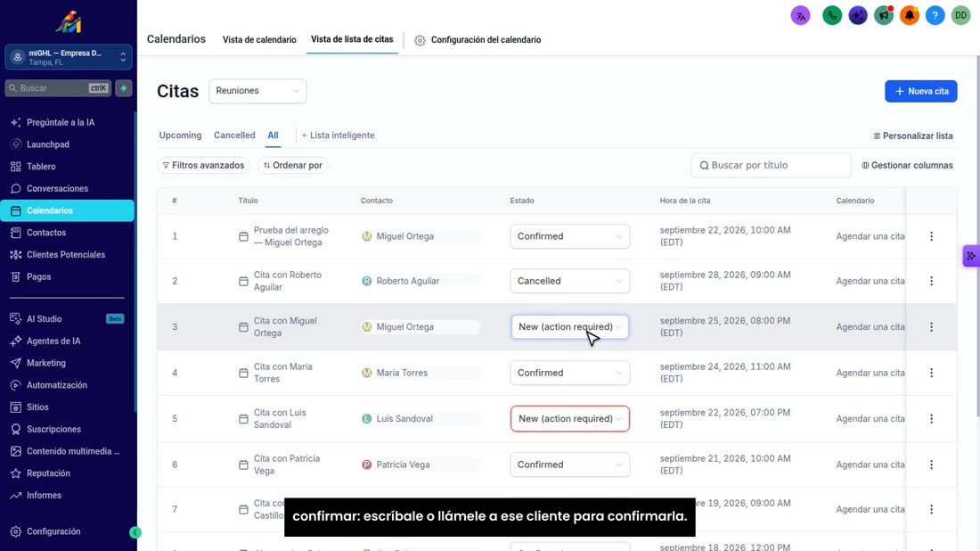Open Confirmed status dropdown for Patricia Vega
This screenshot has width=980, height=551.
570,465
